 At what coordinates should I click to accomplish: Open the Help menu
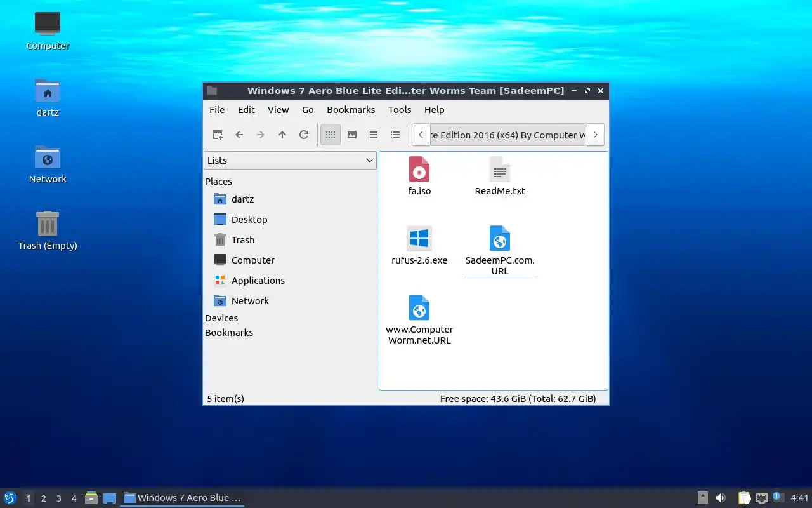[434, 110]
